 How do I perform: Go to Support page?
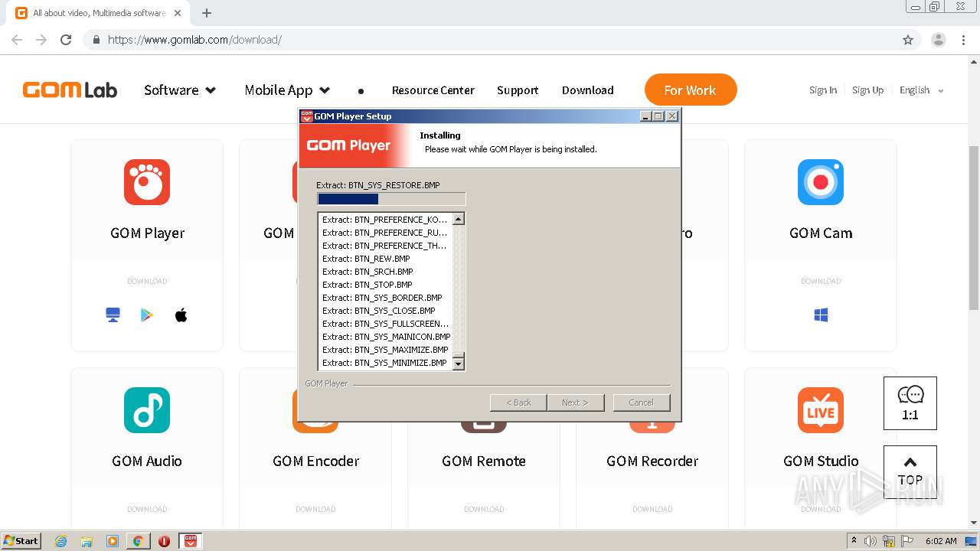click(518, 90)
